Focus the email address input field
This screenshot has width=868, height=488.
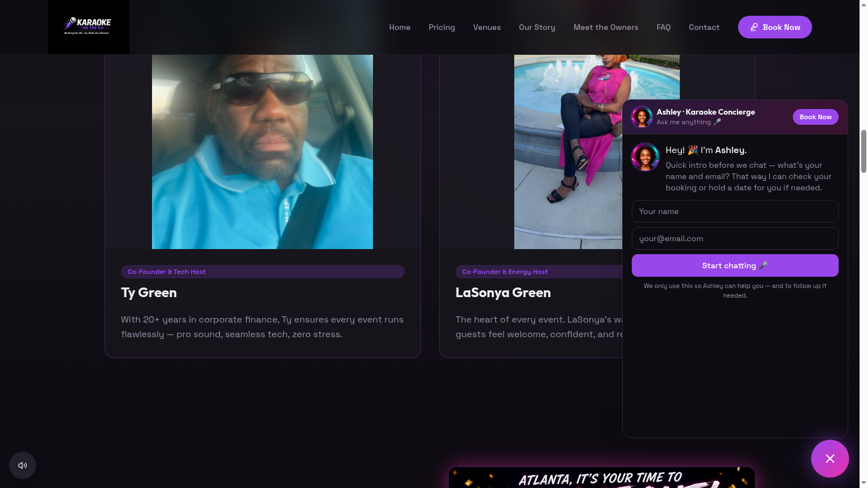[x=735, y=238]
